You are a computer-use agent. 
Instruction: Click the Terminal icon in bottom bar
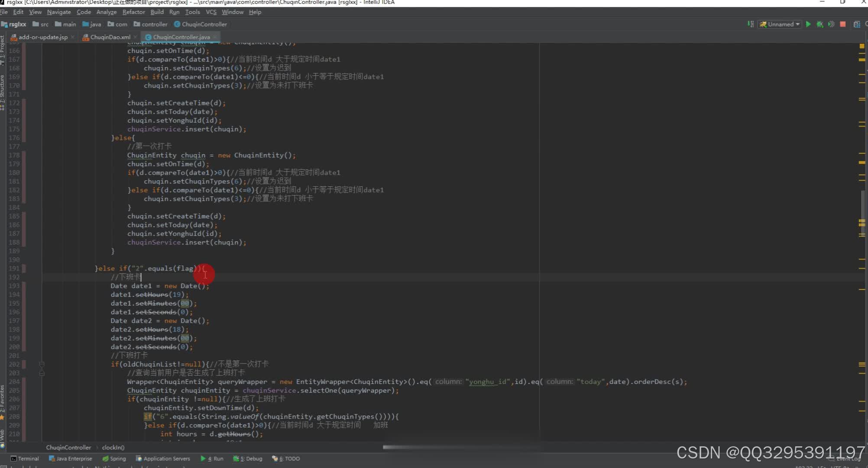[x=13, y=458]
